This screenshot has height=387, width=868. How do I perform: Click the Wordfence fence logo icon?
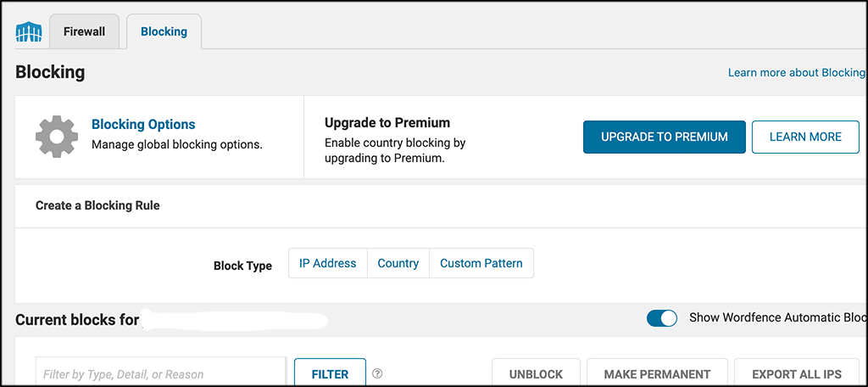[29, 33]
